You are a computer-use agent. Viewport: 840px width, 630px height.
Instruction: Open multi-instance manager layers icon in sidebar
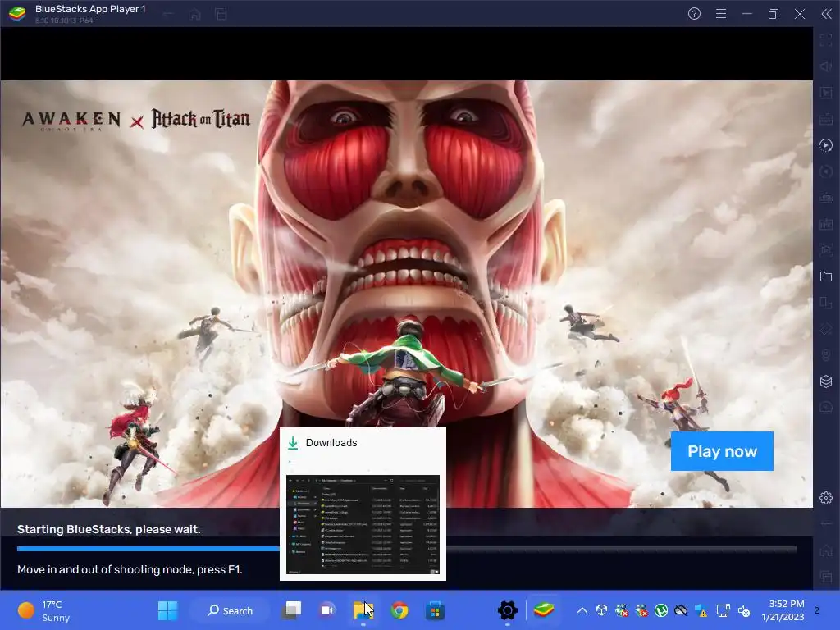pyautogui.click(x=825, y=381)
